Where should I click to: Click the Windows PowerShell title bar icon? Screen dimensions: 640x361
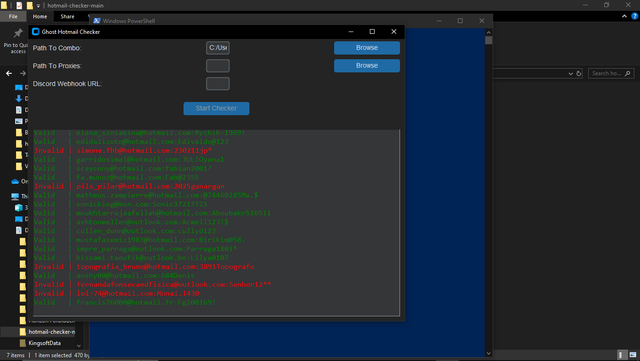(97, 21)
